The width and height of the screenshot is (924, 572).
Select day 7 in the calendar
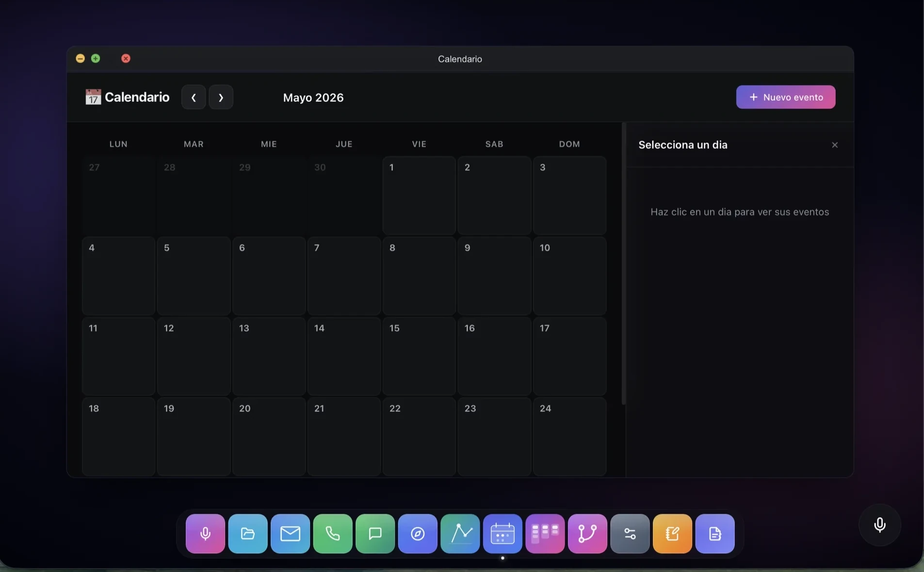tap(344, 276)
